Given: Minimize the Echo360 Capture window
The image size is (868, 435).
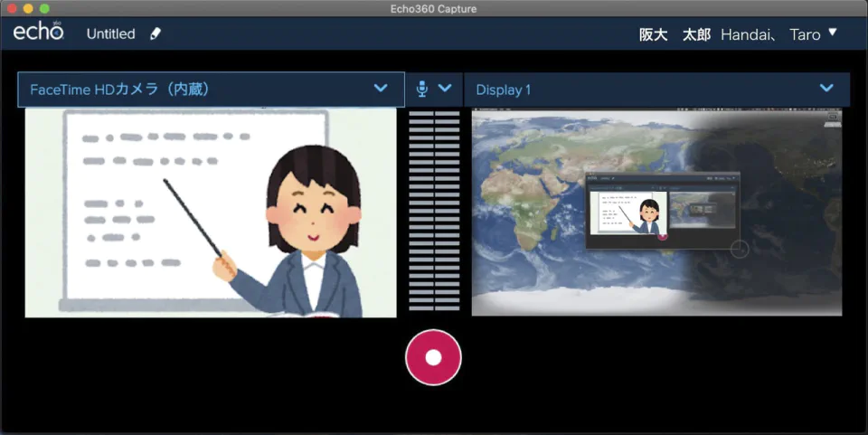Looking at the screenshot, I should pos(28,8).
